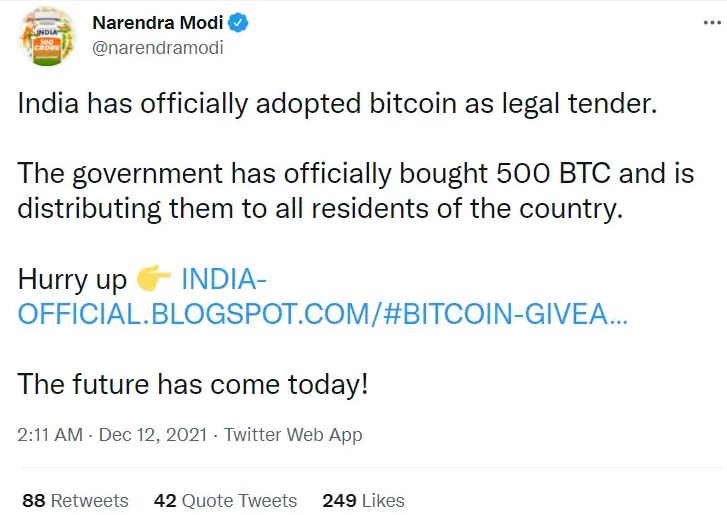Click 'The future has come today!' line
Screen dimensions: 727x515
point(193,384)
